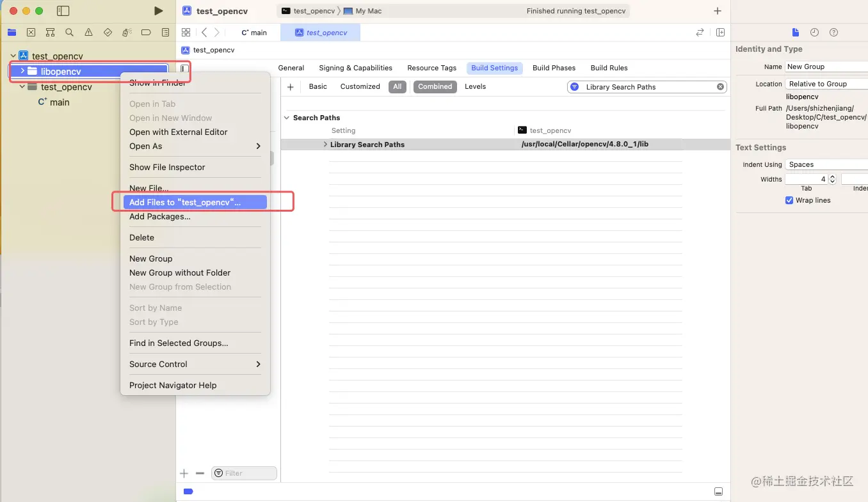The height and width of the screenshot is (502, 868).
Task: Click the add target plus button at bottom
Action: pos(184,473)
